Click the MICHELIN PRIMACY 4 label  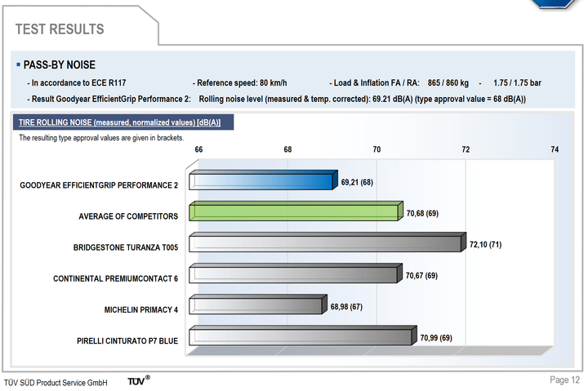[141, 309]
